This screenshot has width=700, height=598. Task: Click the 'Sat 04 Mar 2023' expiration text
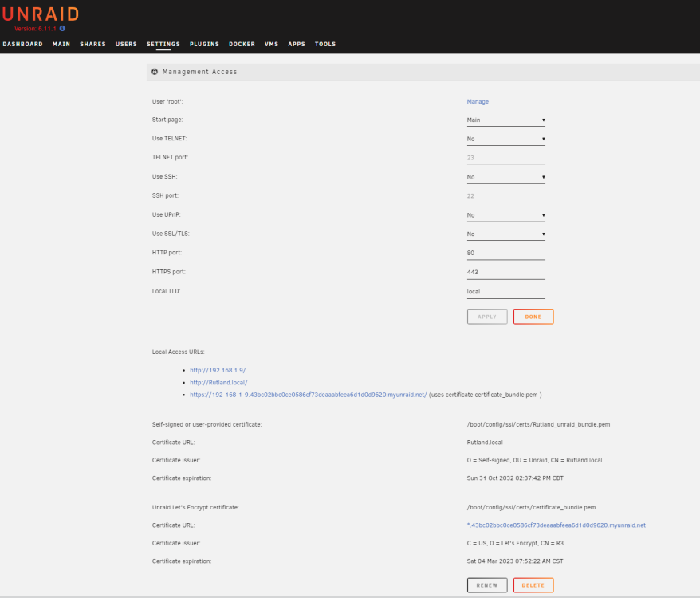[515, 561]
